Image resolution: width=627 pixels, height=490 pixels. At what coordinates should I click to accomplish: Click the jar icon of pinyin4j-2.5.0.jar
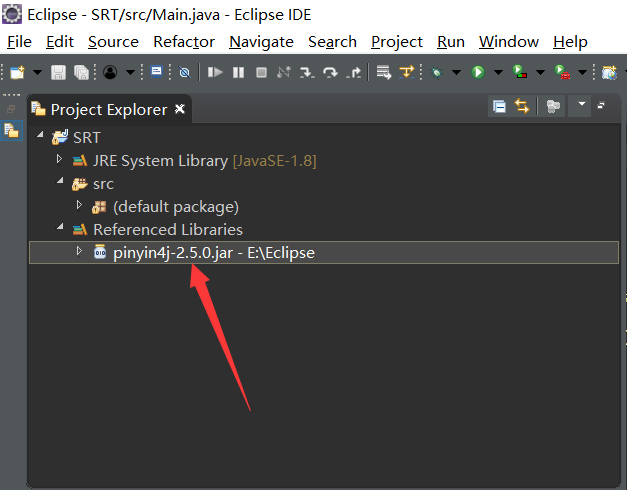100,252
